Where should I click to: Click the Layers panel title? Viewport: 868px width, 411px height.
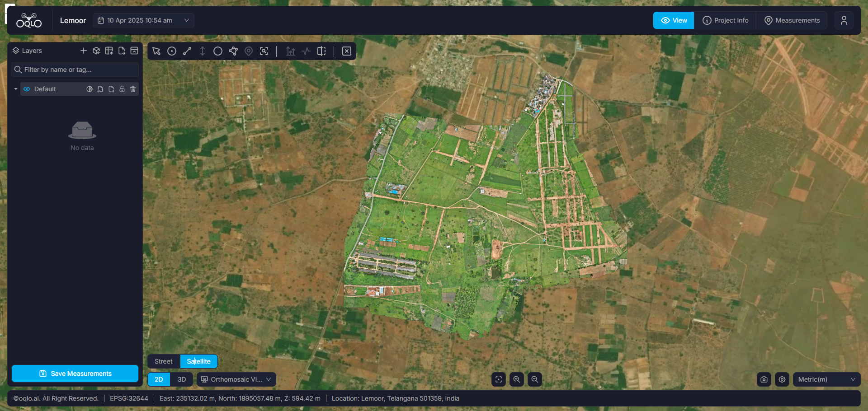tap(32, 51)
